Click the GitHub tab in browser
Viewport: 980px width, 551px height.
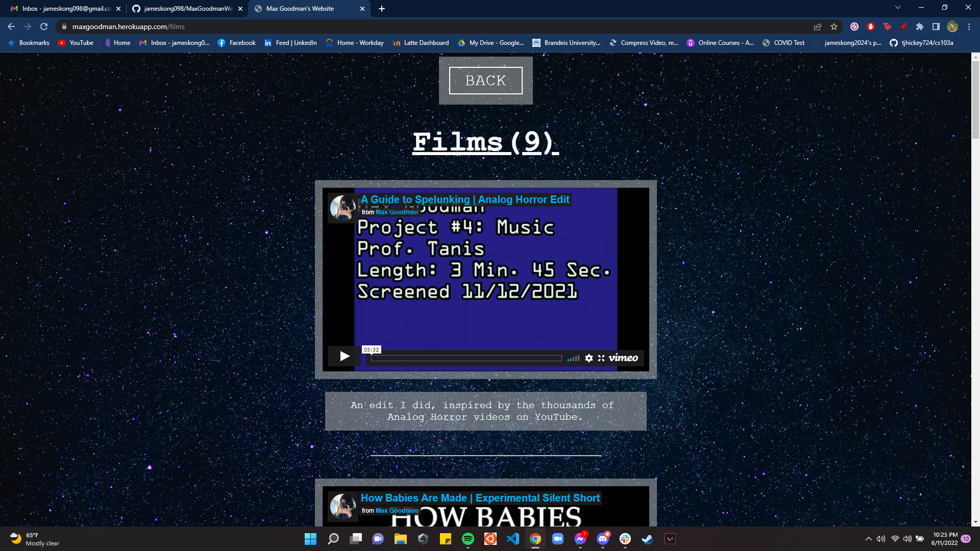pos(184,8)
